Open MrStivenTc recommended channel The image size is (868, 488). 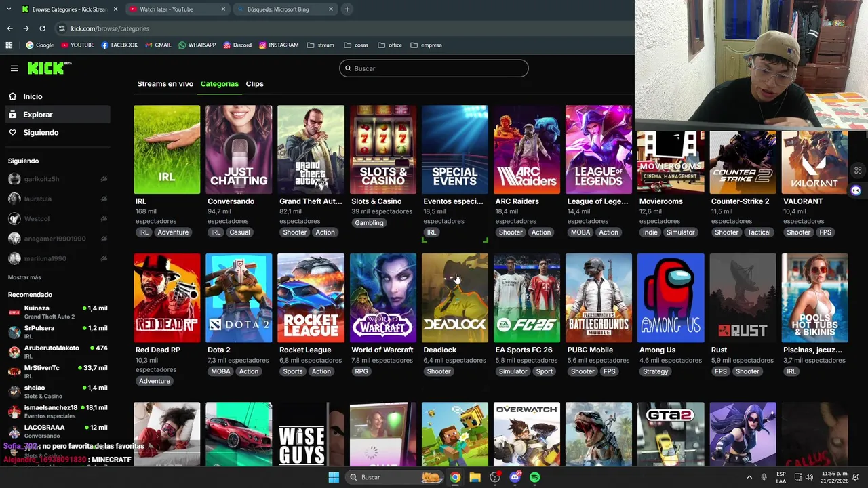point(58,372)
